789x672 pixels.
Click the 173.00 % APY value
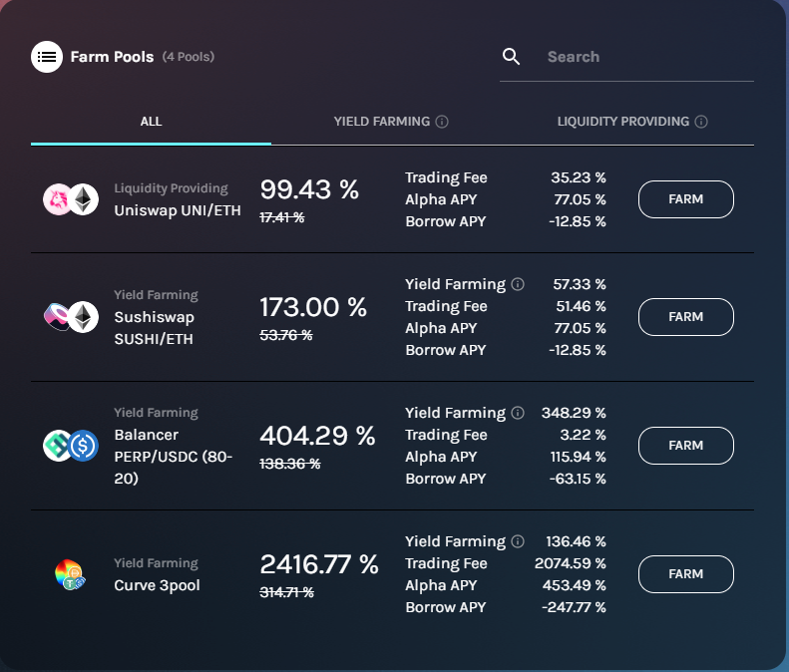tap(313, 307)
